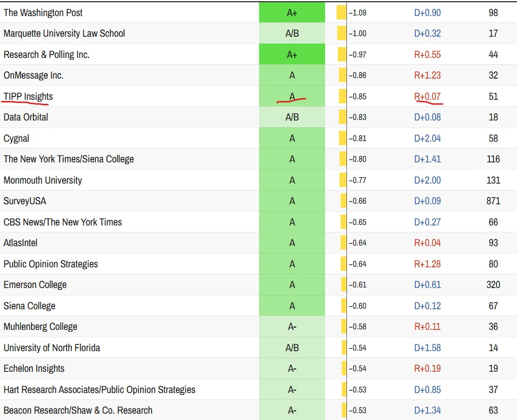Screen dimensions: 517x420
Task: Click Siena College pollster name
Action: click(x=29, y=305)
